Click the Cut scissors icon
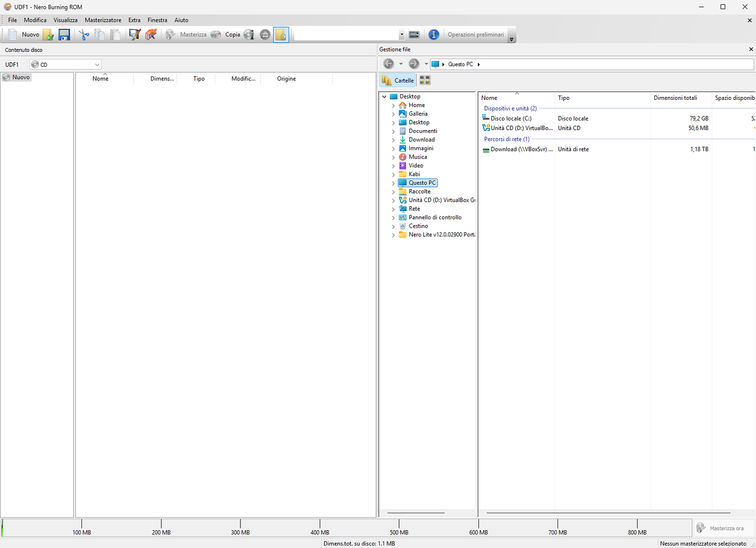 pos(84,34)
